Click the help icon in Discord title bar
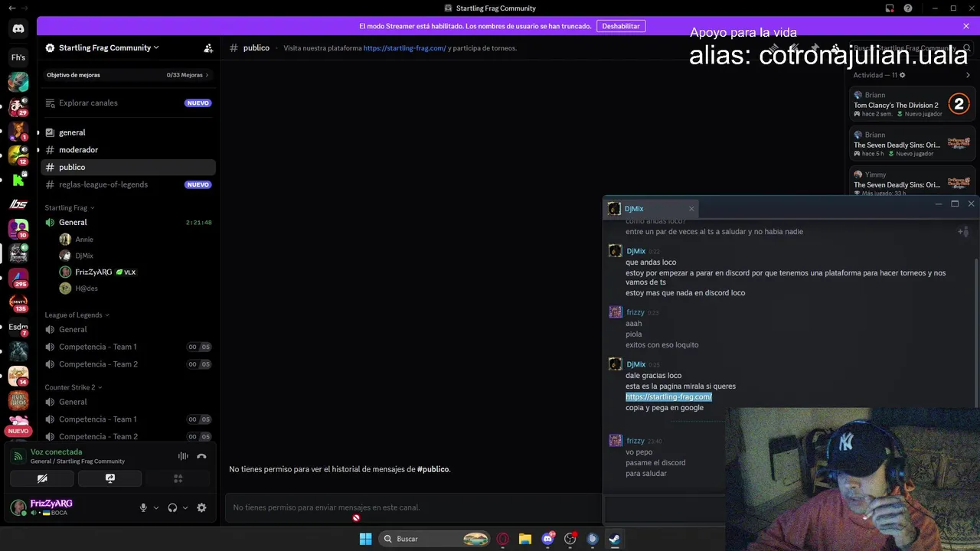980x551 pixels. click(908, 8)
